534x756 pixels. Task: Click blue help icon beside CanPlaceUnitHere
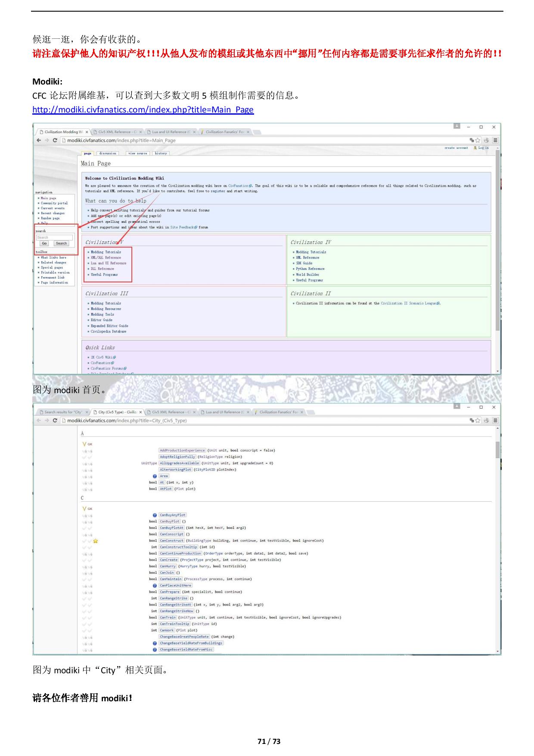[x=155, y=585]
